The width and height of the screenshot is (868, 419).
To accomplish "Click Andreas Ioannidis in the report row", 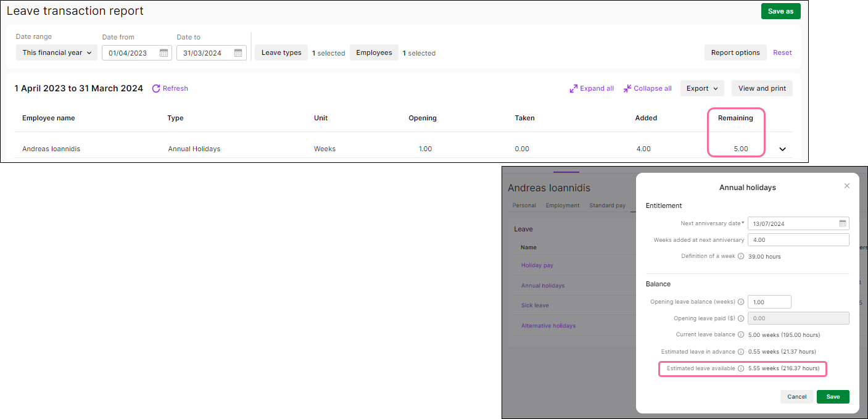I will click(51, 149).
